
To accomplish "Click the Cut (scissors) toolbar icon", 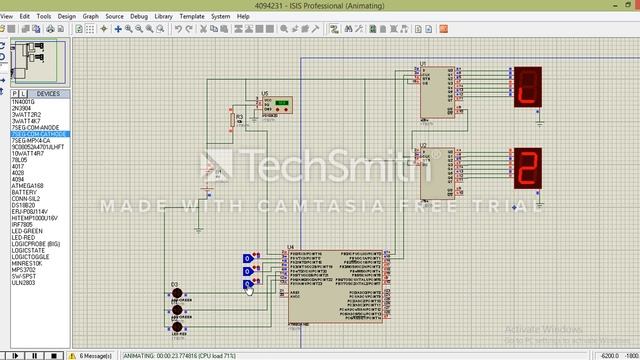I will [203, 29].
